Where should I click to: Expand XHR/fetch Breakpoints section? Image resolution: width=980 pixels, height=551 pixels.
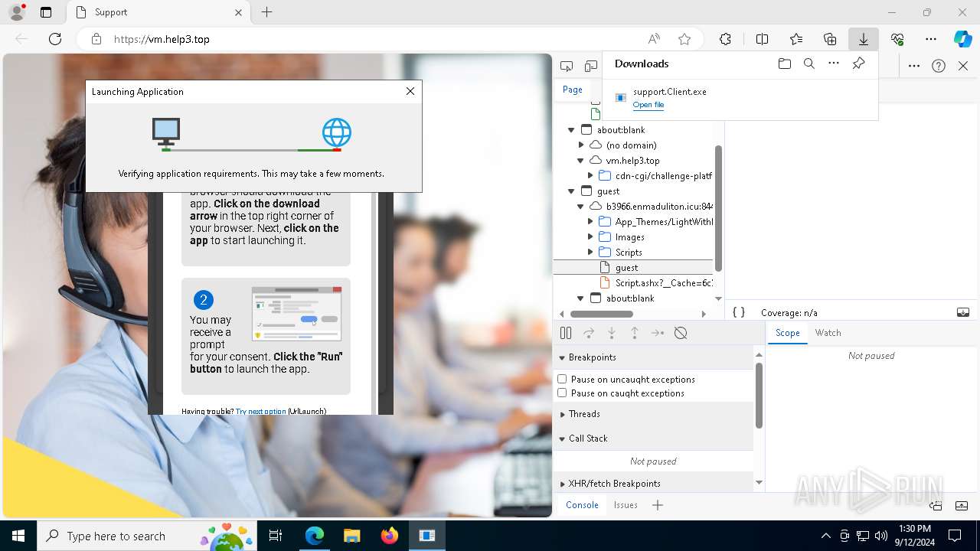(x=562, y=484)
